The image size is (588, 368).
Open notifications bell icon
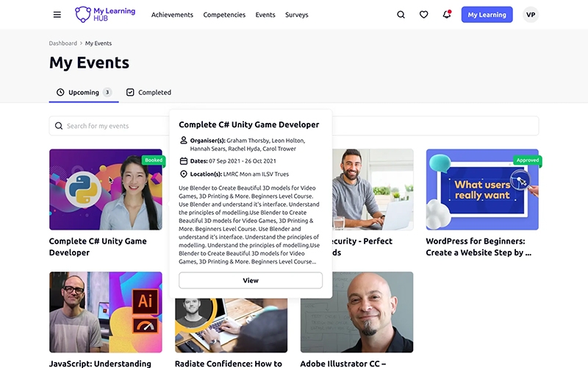click(x=446, y=14)
